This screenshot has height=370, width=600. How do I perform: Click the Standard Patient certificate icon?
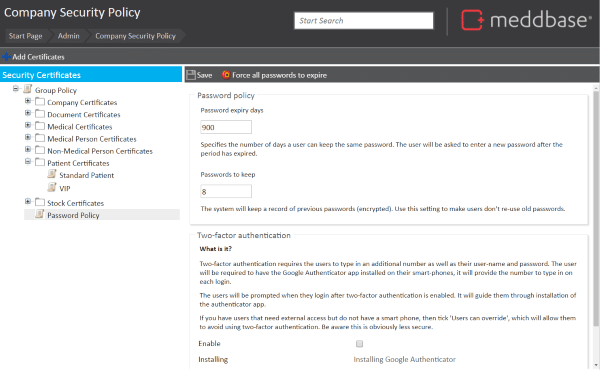click(52, 174)
